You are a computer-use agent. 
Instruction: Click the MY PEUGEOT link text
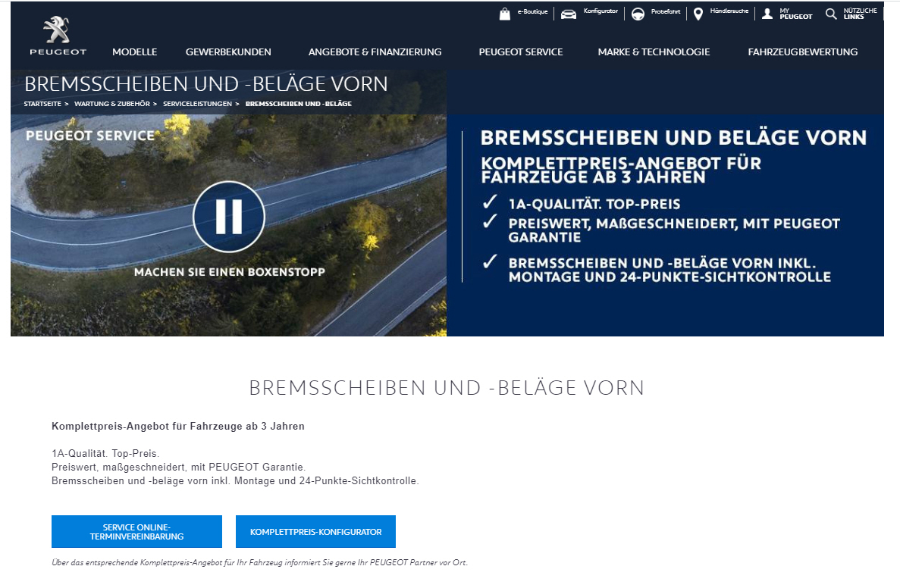tap(795, 14)
